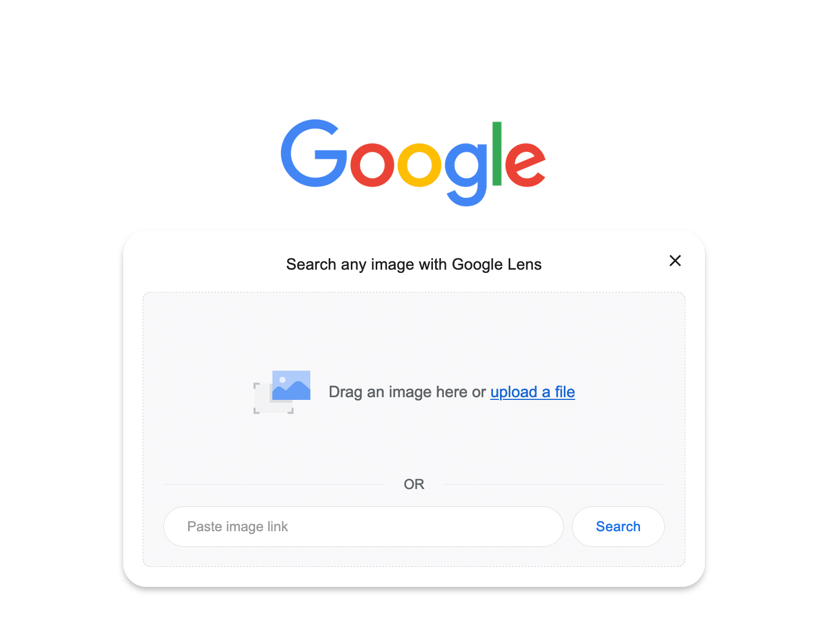This screenshot has height=642, width=840.
Task: Click the blue lowercase 'g' in logo
Action: (x=465, y=174)
